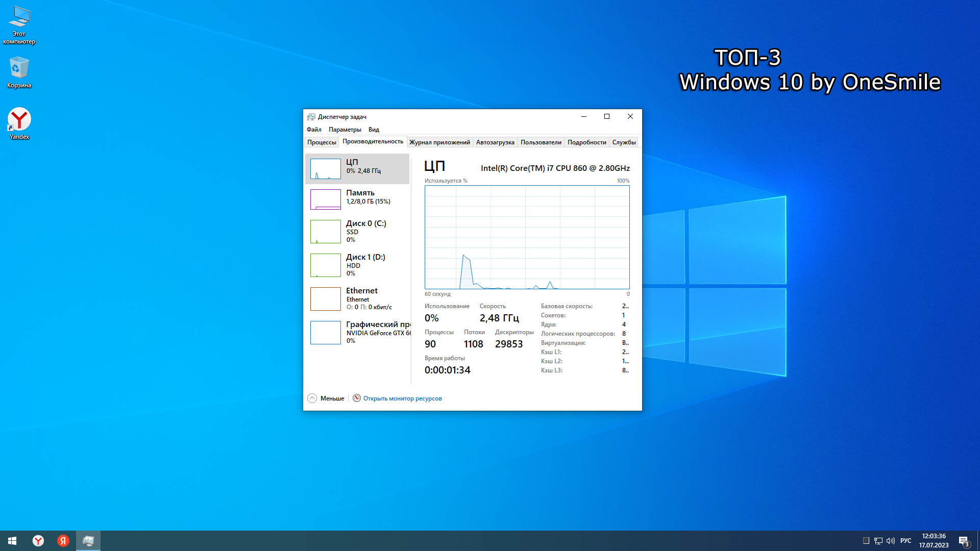980x551 pixels.
Task: Open the Параметры menu
Action: [x=345, y=130]
